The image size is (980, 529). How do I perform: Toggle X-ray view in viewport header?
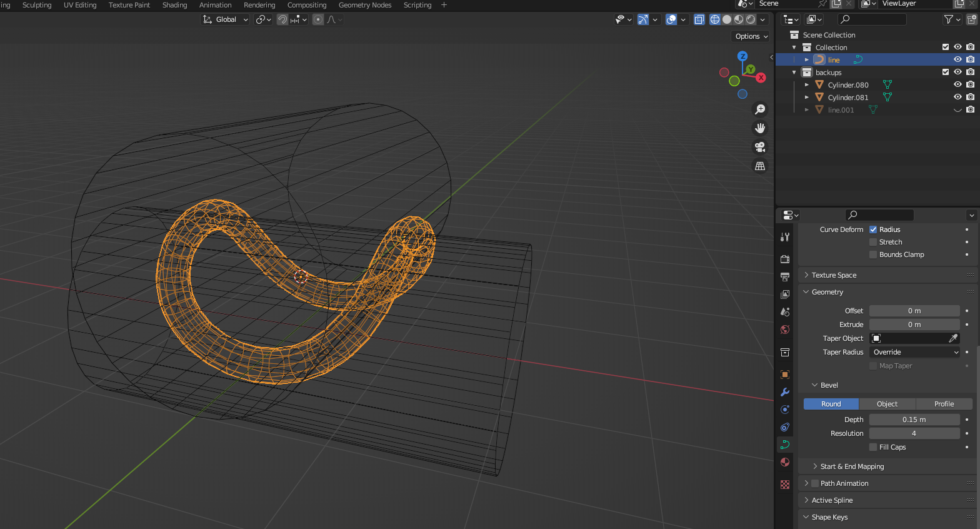point(699,19)
